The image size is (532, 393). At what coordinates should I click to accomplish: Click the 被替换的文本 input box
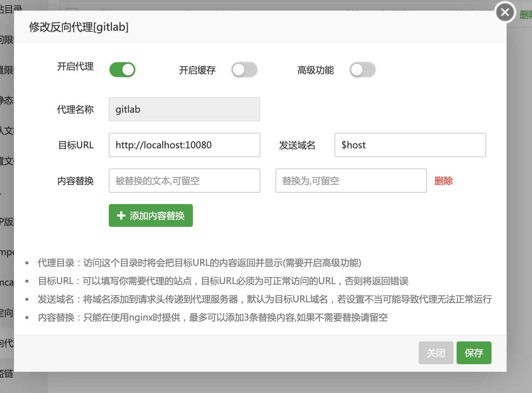tap(185, 181)
